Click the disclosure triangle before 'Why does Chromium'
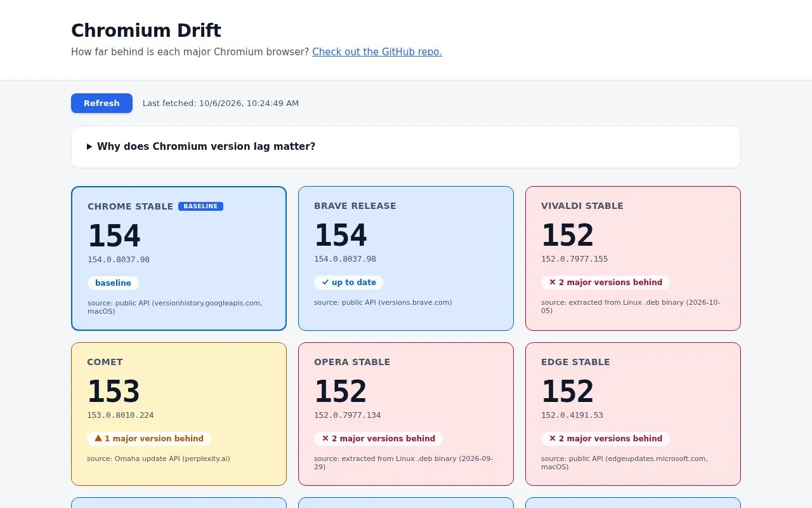This screenshot has height=508, width=812. [x=89, y=147]
